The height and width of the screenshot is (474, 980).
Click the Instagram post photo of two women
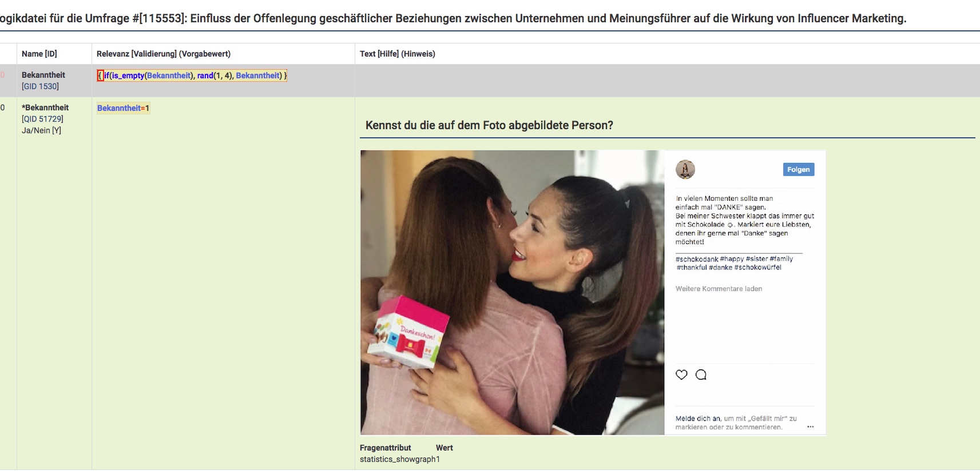point(513,293)
